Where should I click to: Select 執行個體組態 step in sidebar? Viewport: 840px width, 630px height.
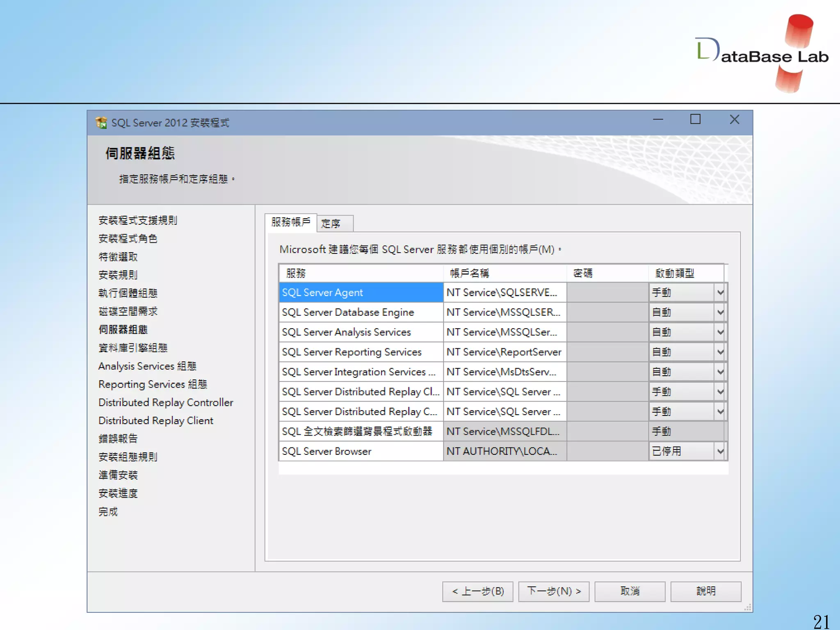pyautogui.click(x=128, y=293)
